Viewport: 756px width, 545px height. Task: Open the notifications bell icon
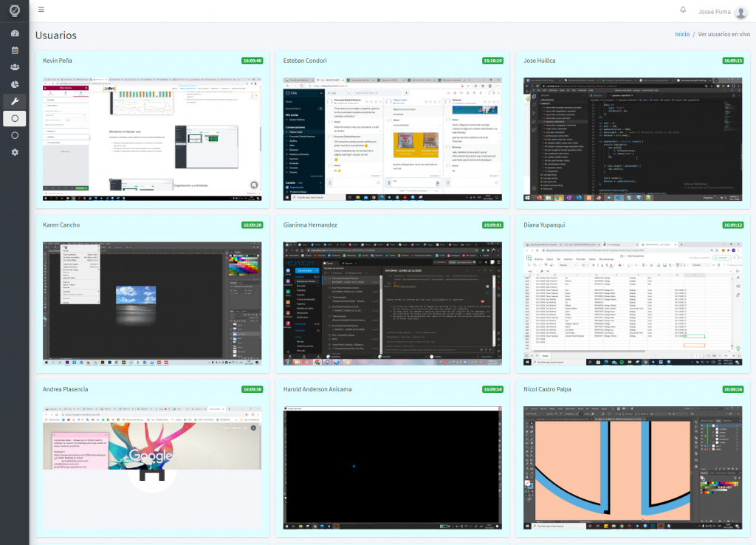(683, 10)
